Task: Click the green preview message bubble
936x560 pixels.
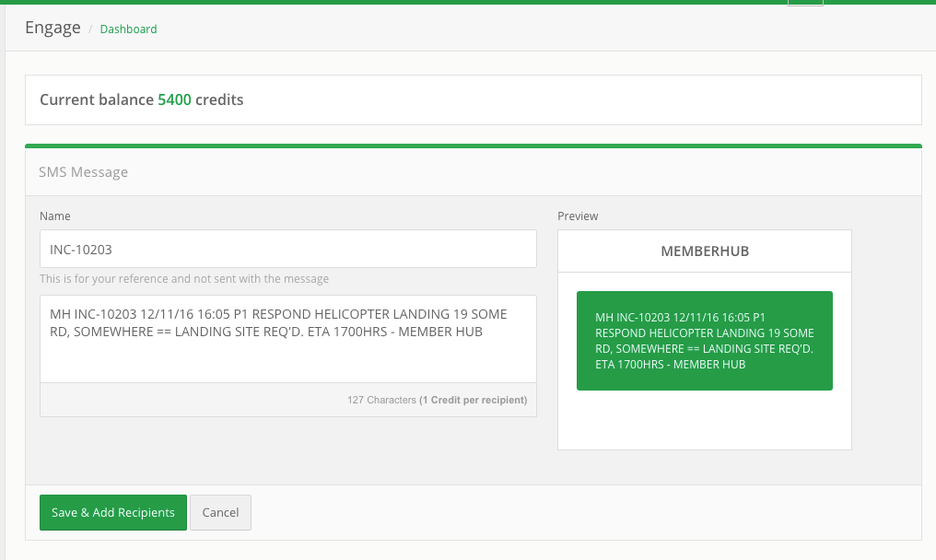Action: tap(705, 341)
